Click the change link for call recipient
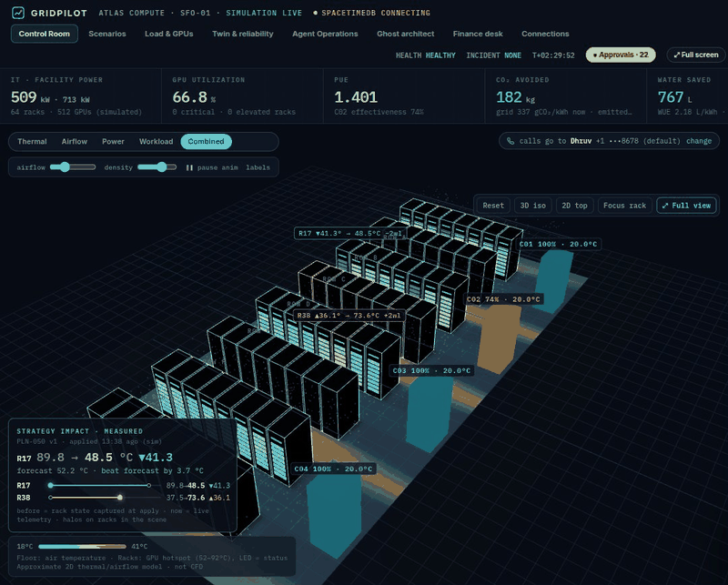This screenshot has width=728, height=585. [x=699, y=141]
